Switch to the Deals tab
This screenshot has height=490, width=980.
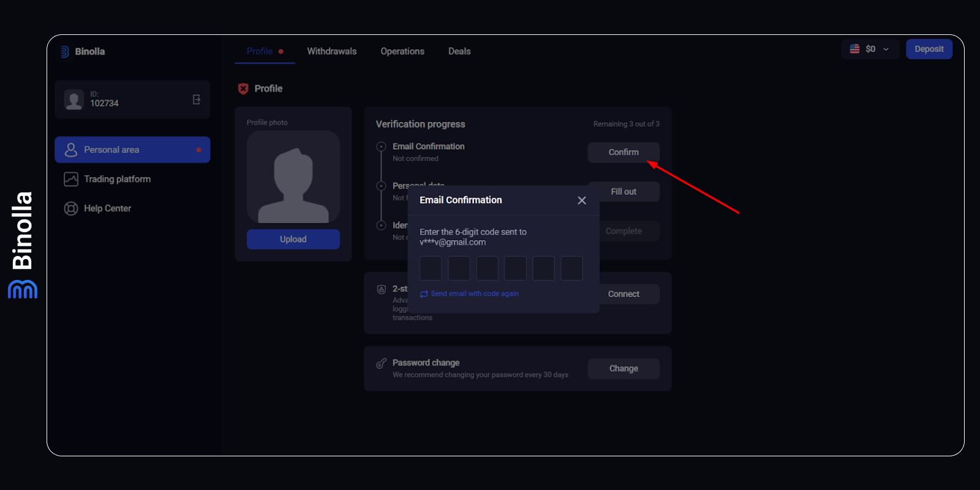[459, 51]
